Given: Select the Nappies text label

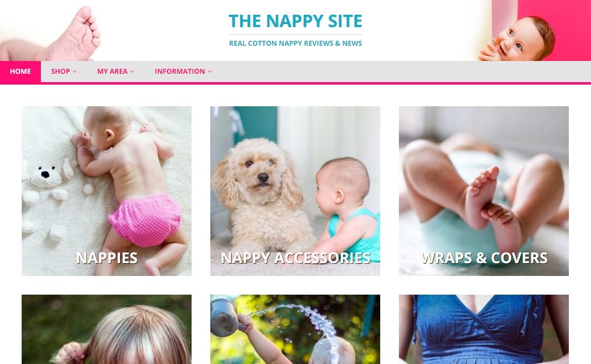Looking at the screenshot, I should point(107,258).
